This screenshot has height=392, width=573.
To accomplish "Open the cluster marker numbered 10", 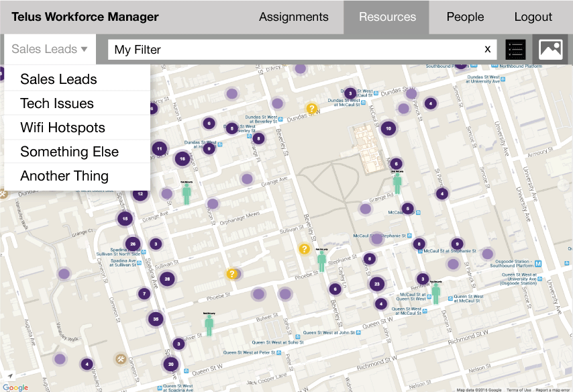I will coord(388,128).
